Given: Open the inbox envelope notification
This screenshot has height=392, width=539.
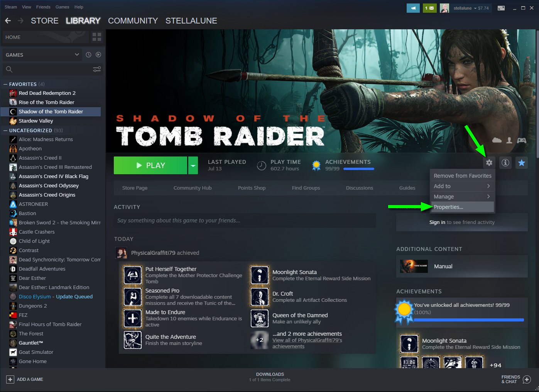Looking at the screenshot, I should pos(429,8).
